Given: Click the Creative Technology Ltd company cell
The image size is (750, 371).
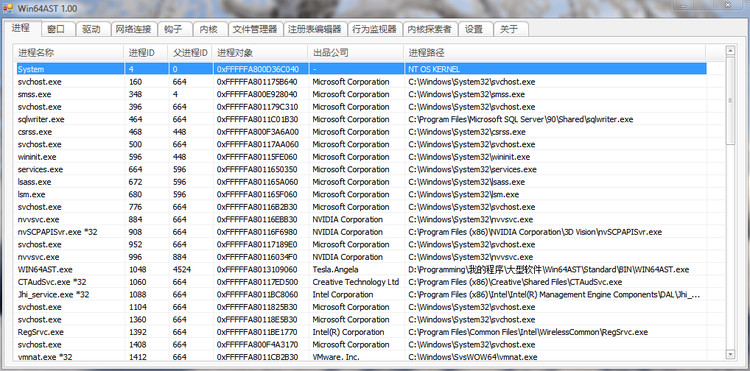Looking at the screenshot, I should (x=356, y=282).
